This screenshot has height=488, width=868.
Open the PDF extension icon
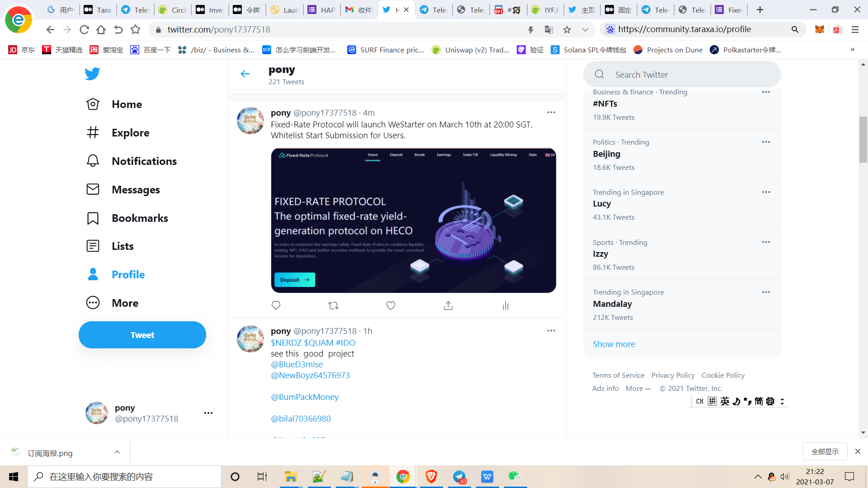pyautogui.click(x=837, y=29)
